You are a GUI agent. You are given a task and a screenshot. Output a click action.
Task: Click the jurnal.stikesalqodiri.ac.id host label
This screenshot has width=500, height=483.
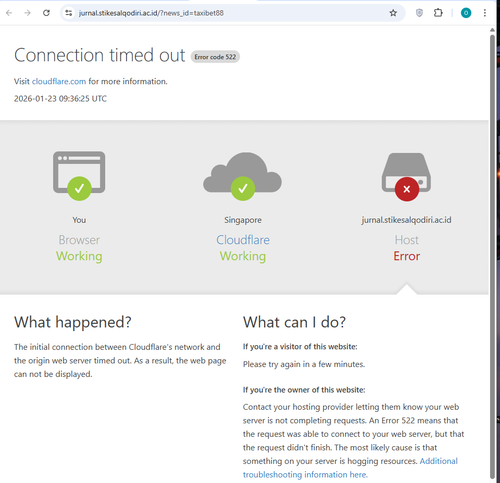[406, 220]
